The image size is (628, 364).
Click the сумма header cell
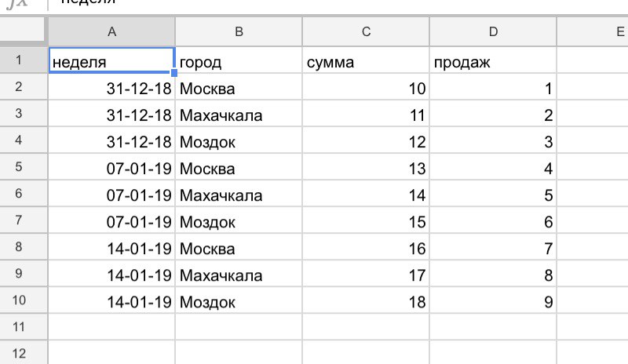[x=366, y=60]
